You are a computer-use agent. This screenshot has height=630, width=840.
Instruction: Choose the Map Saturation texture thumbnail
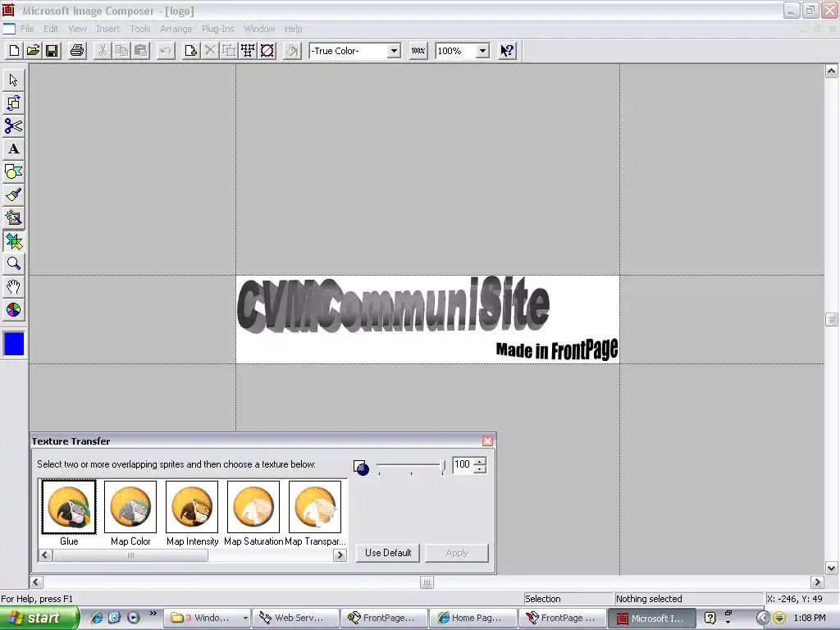click(x=253, y=507)
